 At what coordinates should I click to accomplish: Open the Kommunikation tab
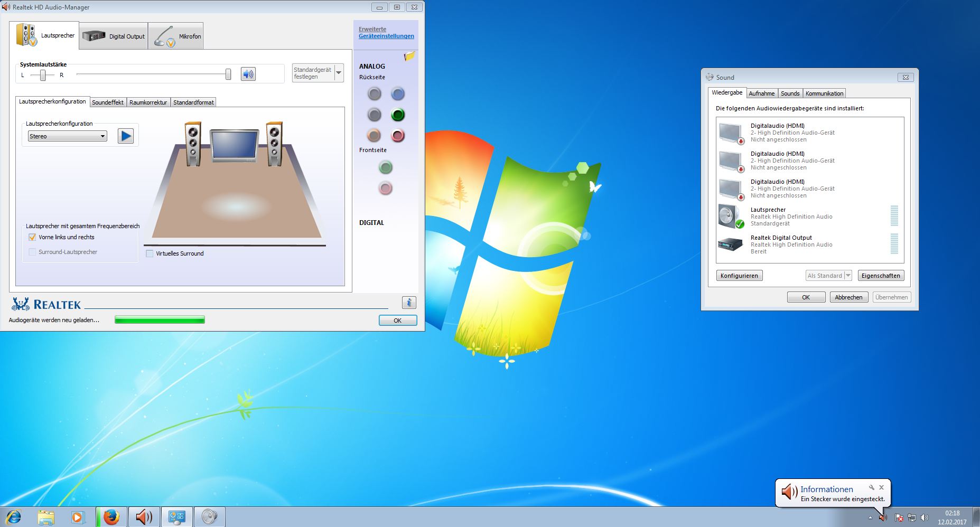point(824,93)
